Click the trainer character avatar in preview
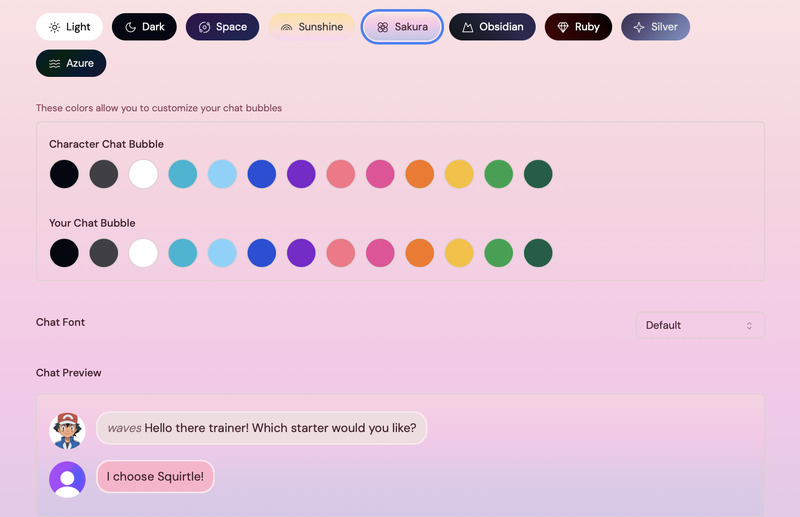This screenshot has height=517, width=800. pyautogui.click(x=67, y=431)
